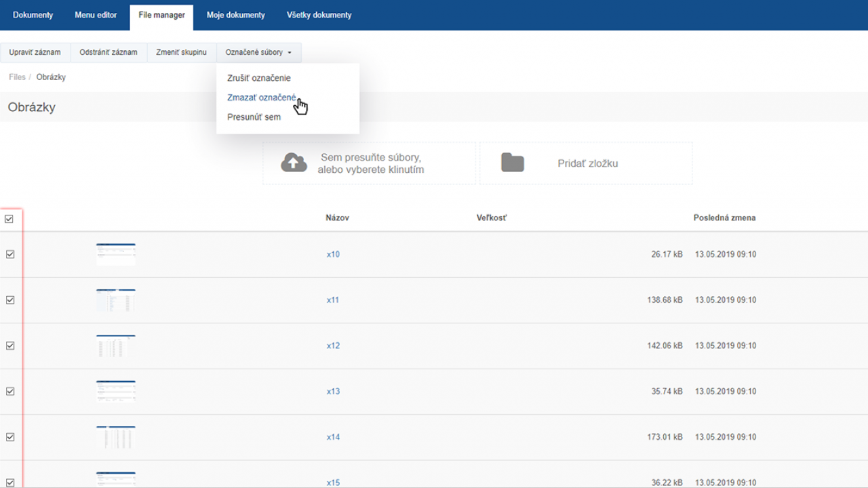The image size is (868, 488).
Task: Click the Upraviť záznam button
Action: pyautogui.click(x=35, y=52)
